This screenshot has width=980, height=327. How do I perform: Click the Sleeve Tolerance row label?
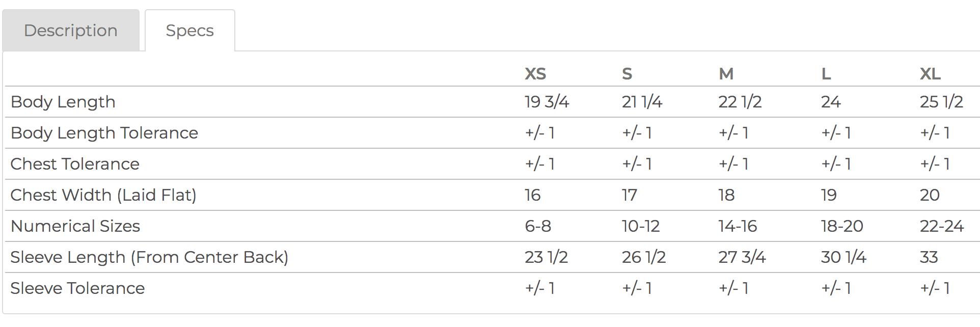[78, 288]
